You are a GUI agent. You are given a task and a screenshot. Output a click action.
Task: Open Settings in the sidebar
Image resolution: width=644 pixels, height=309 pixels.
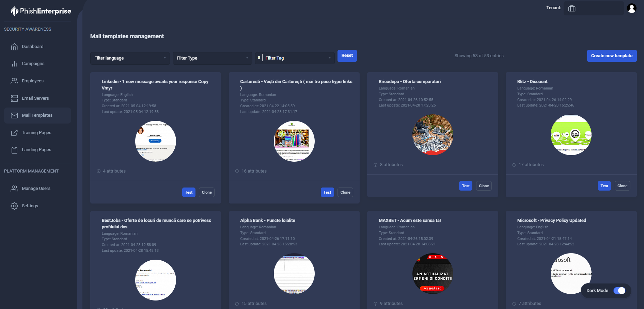[37, 206]
